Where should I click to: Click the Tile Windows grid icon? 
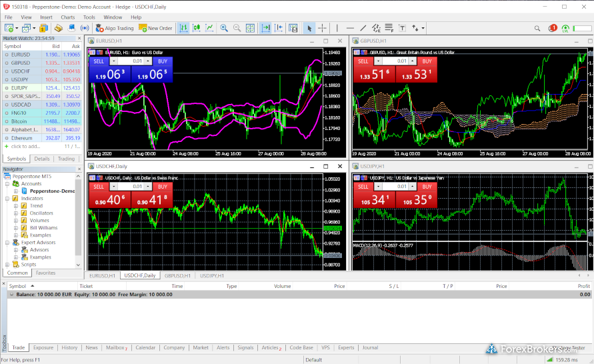250,28
